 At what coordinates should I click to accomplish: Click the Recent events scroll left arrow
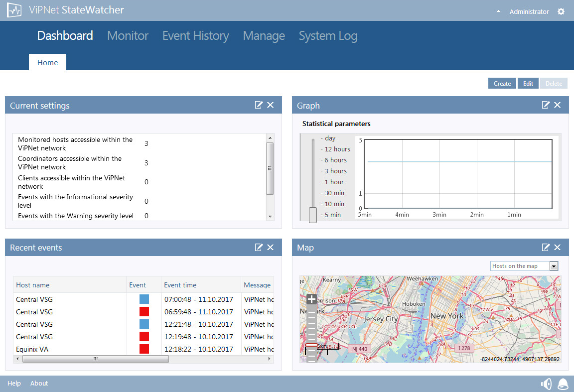[17, 359]
